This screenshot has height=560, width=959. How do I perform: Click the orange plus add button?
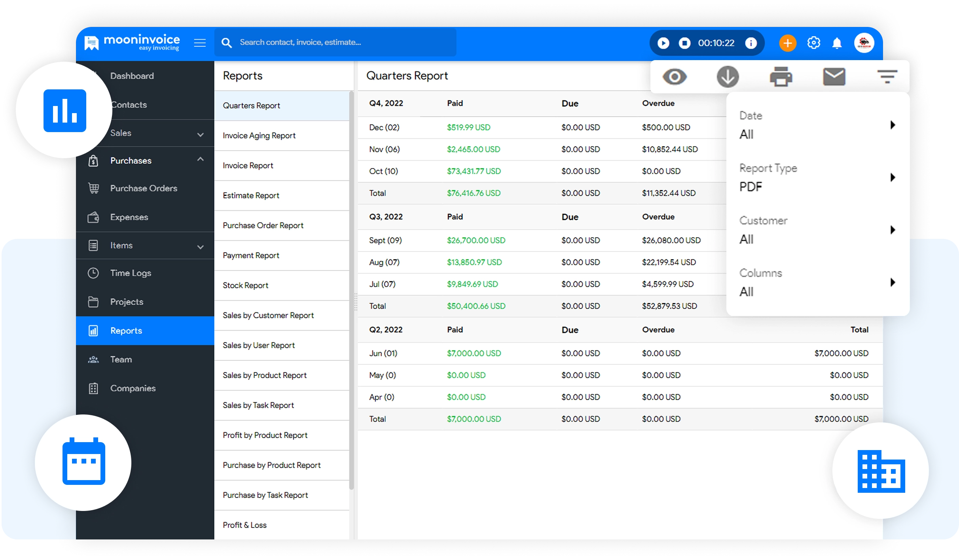(x=787, y=43)
